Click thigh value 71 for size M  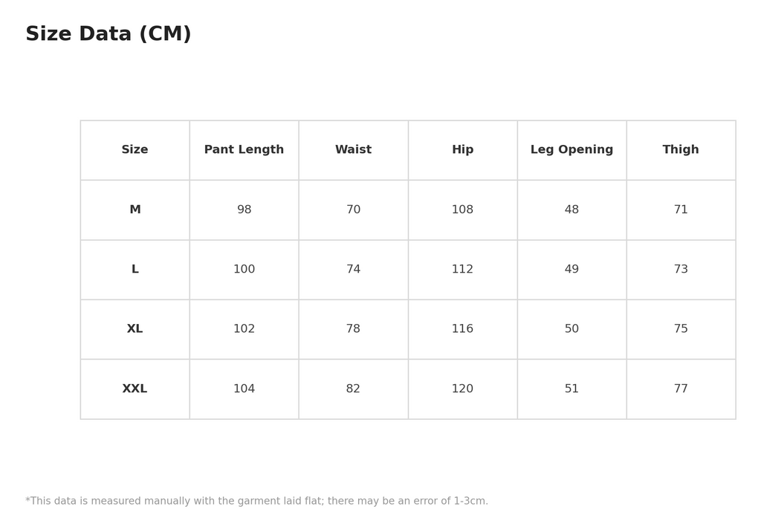681,210
